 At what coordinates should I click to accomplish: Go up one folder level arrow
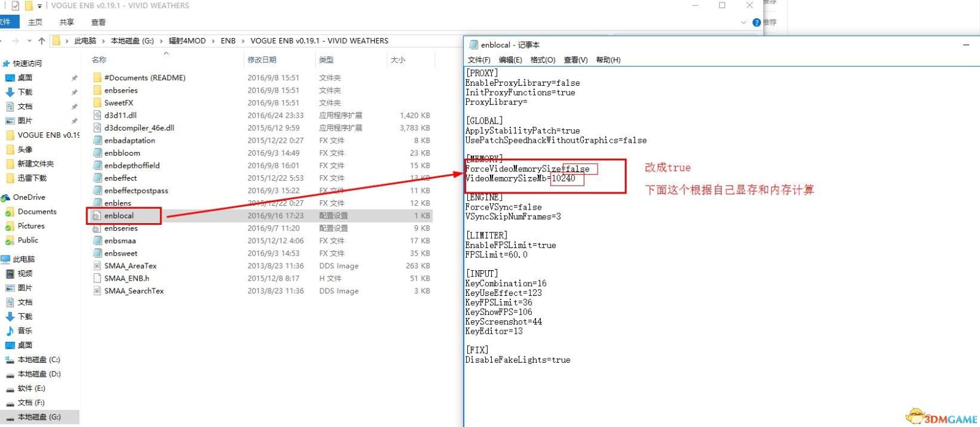(42, 41)
